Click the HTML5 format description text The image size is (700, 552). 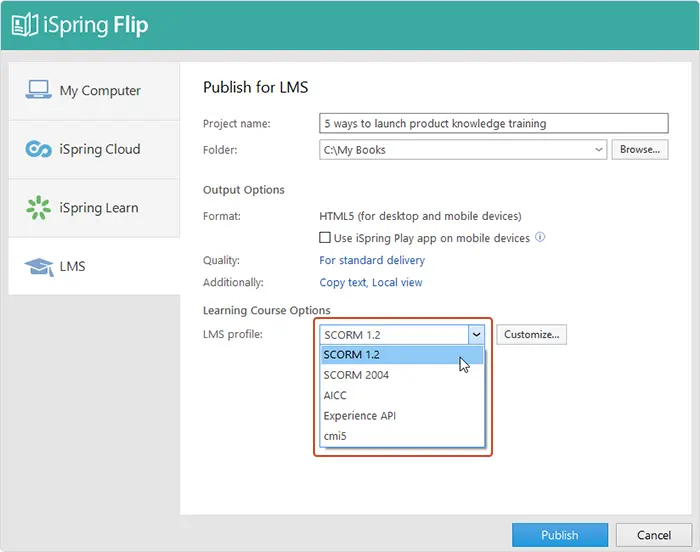[x=420, y=216]
